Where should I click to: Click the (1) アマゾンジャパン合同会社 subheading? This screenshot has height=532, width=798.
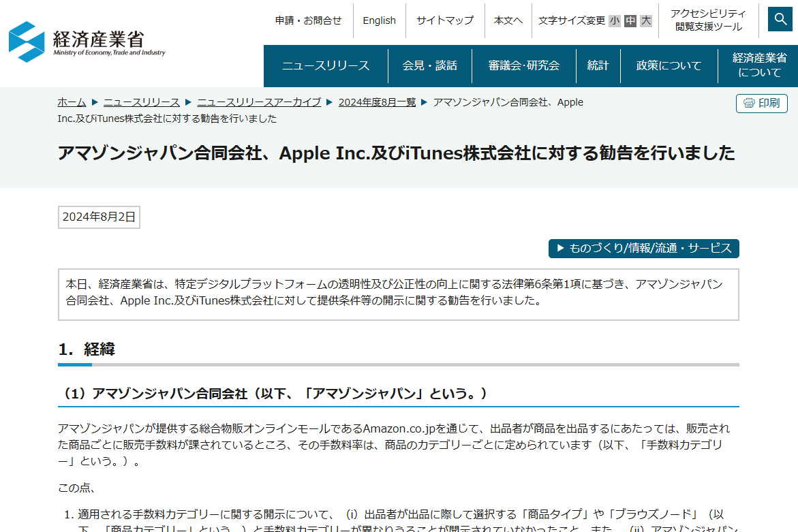click(x=273, y=394)
